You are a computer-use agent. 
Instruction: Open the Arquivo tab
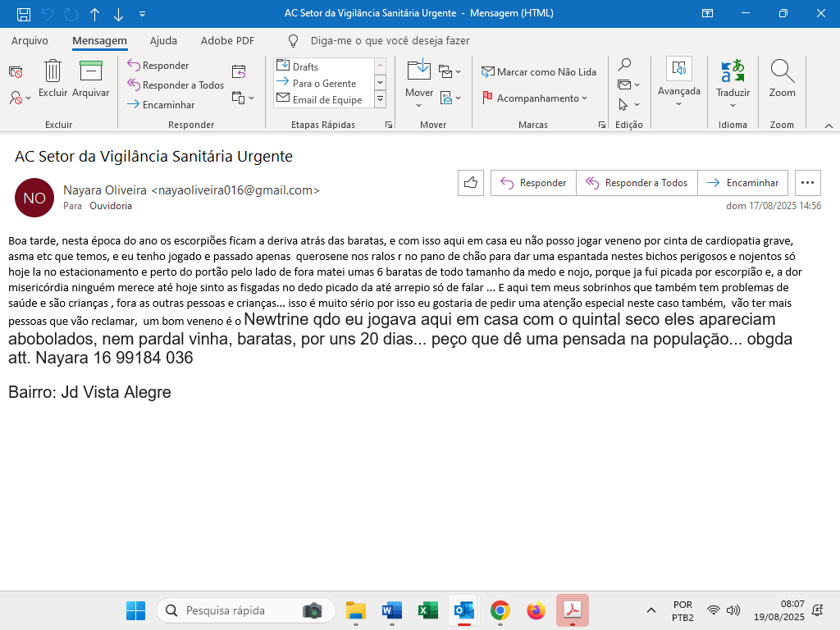pyautogui.click(x=30, y=41)
